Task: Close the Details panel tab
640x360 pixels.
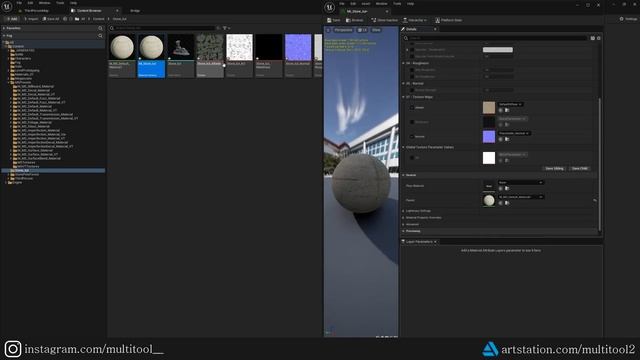Action: (435, 29)
